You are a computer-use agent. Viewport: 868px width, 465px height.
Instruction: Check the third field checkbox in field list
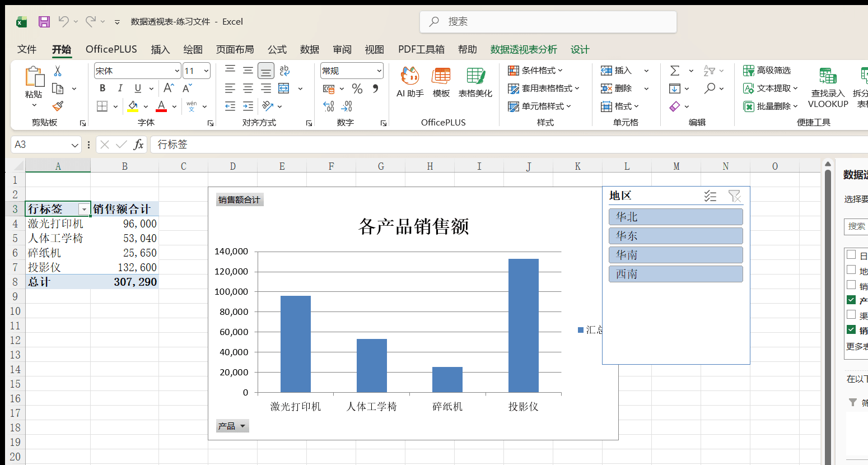[851, 285]
